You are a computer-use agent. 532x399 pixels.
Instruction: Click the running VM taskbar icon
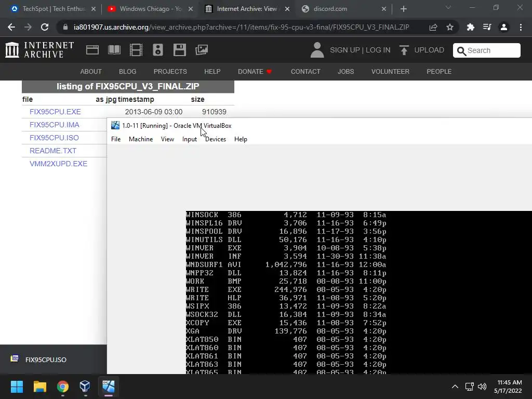[x=109, y=387]
